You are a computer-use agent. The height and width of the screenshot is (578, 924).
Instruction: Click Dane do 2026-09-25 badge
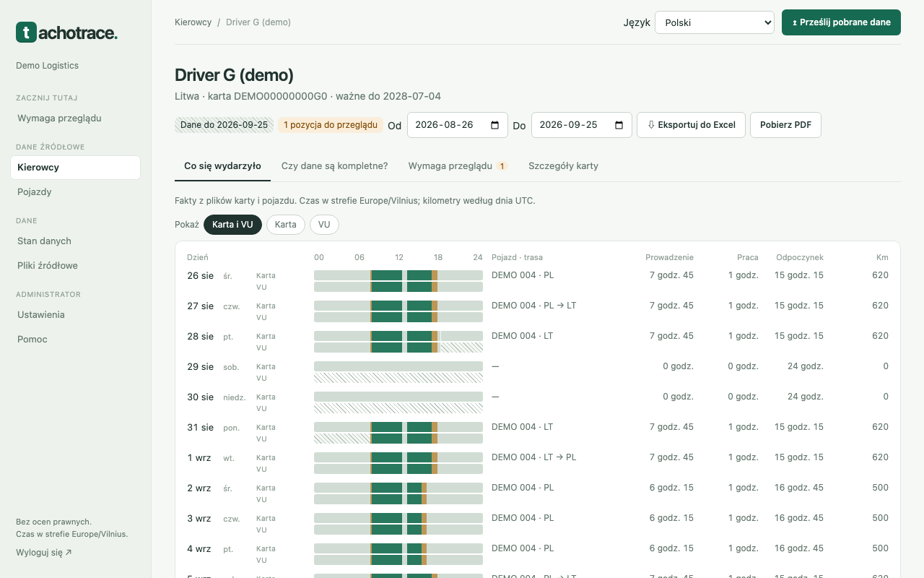(225, 125)
